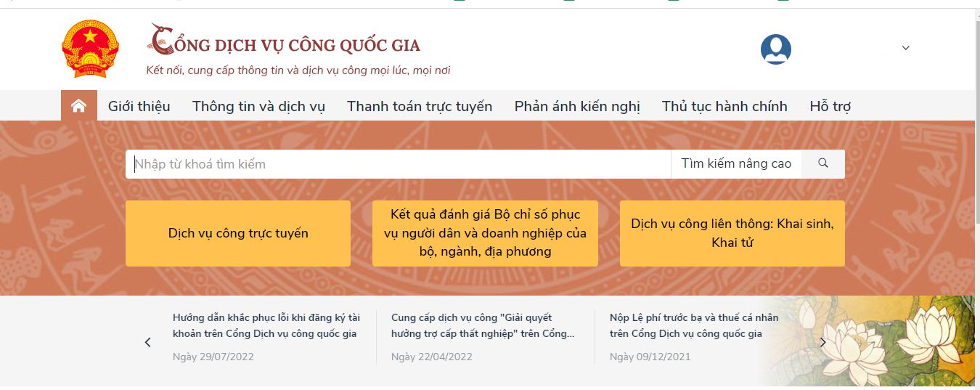Click the Dịch vụ công trực tuyến button
Screen dimensions: 980x390
pyautogui.click(x=238, y=233)
